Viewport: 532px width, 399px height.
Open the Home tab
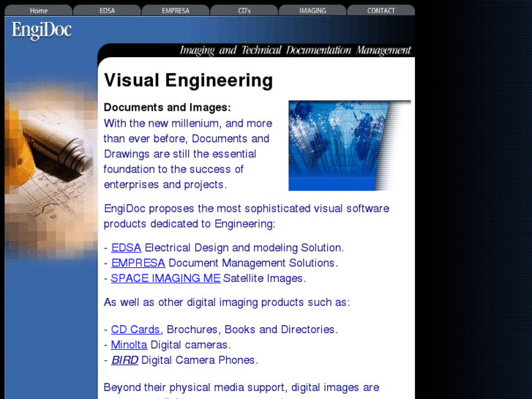pos(38,10)
